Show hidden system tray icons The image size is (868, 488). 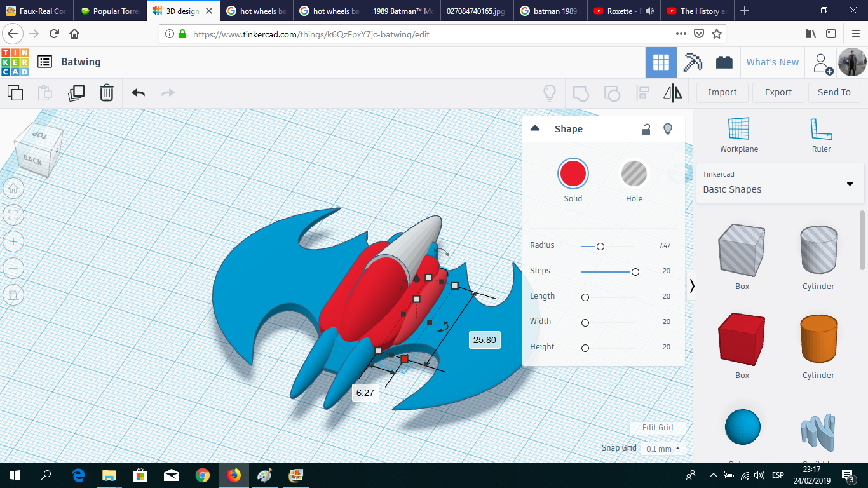(714, 475)
